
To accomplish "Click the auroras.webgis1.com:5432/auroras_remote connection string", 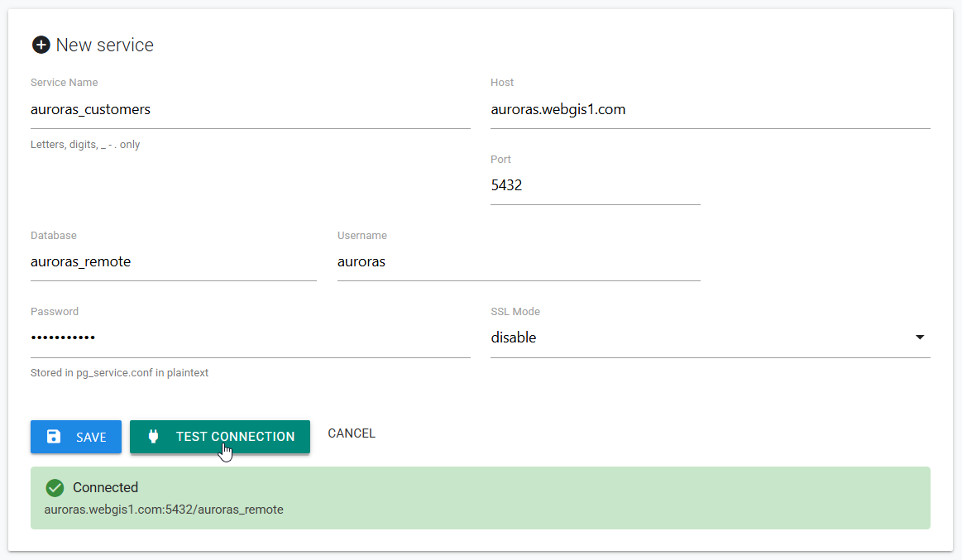I will [164, 510].
